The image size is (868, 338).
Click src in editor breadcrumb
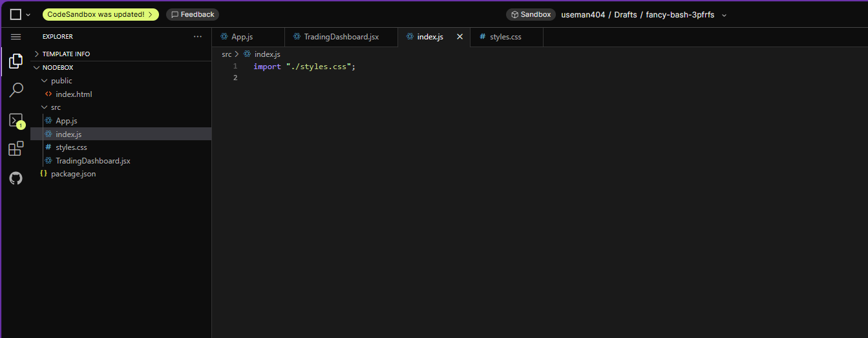(x=226, y=54)
